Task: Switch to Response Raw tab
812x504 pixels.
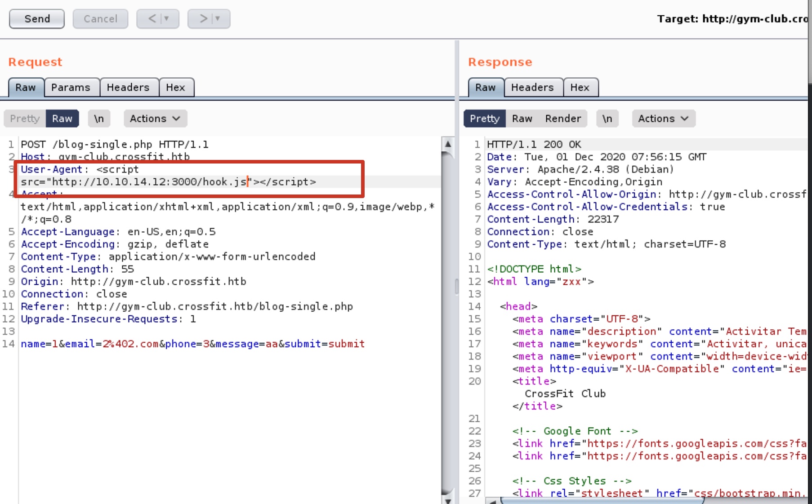Action: [486, 88]
